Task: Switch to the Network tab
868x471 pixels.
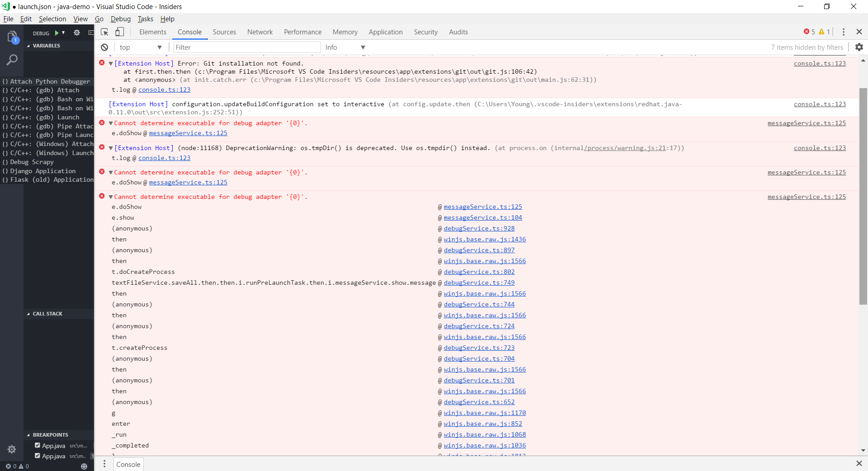Action: pos(259,32)
